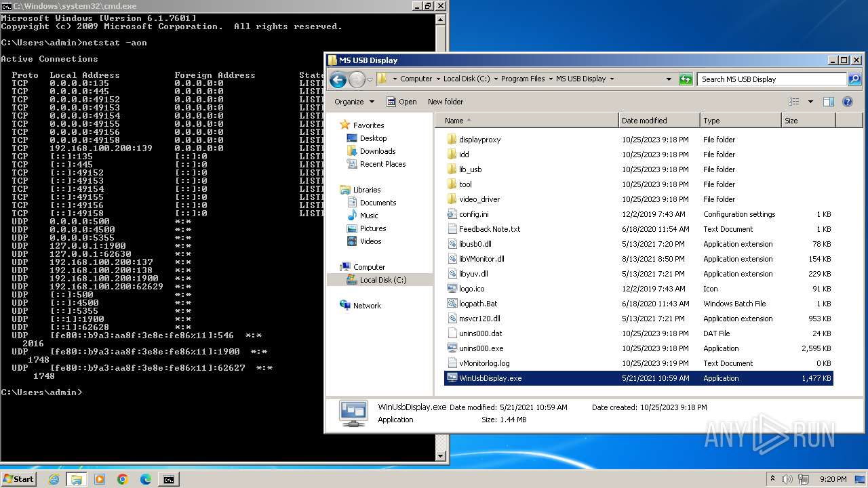Click Program Files breadcrumb segment
Image resolution: width=868 pixels, height=488 pixels.
pyautogui.click(x=523, y=79)
